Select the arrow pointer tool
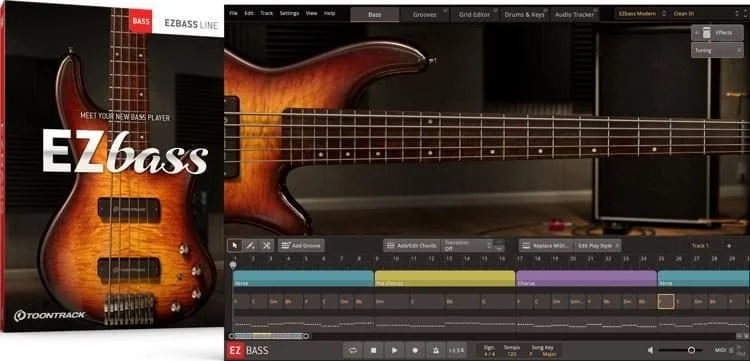 pyautogui.click(x=234, y=246)
